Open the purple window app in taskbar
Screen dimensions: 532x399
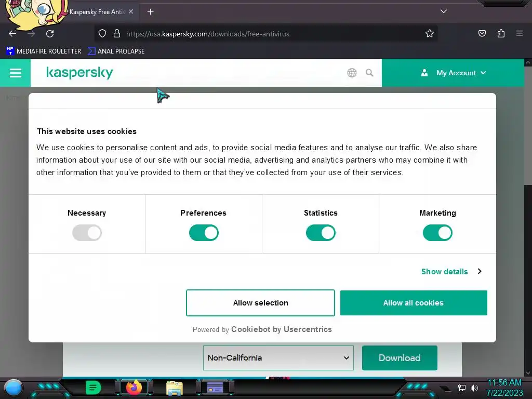point(215,388)
